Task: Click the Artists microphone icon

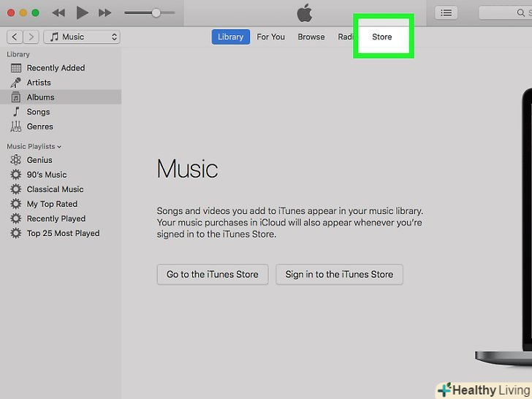Action: (15, 83)
